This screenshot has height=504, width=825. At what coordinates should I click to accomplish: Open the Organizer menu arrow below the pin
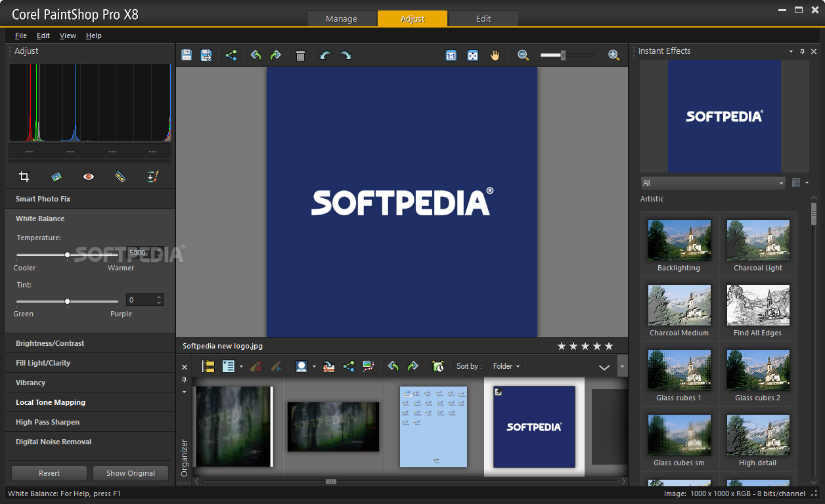coord(184,392)
